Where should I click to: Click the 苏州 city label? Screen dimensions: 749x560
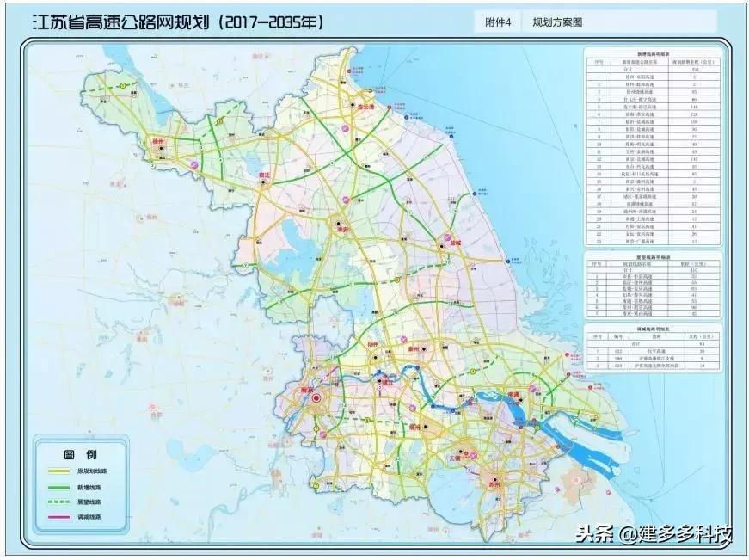click(x=496, y=485)
